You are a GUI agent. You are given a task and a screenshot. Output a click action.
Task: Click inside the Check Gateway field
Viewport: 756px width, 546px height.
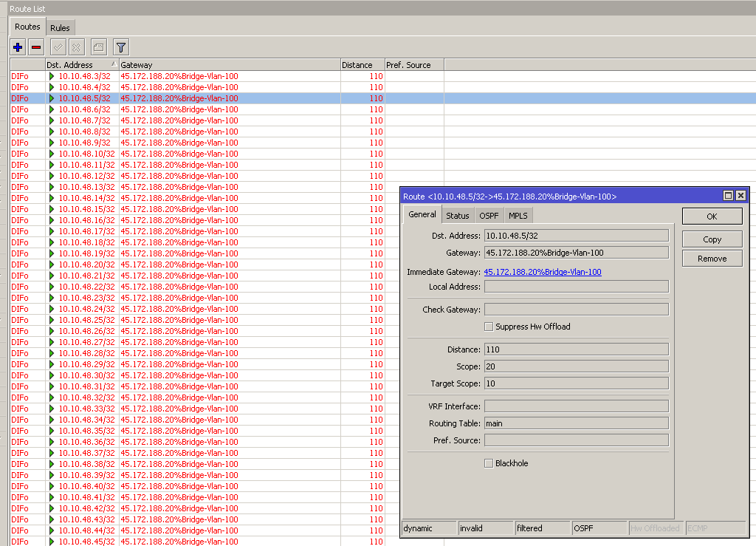[x=576, y=309]
